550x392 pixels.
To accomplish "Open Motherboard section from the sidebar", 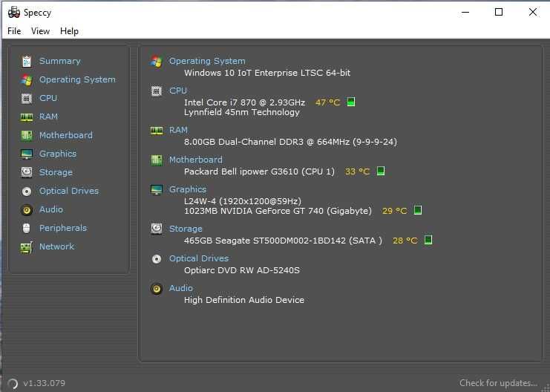I will pos(66,135).
